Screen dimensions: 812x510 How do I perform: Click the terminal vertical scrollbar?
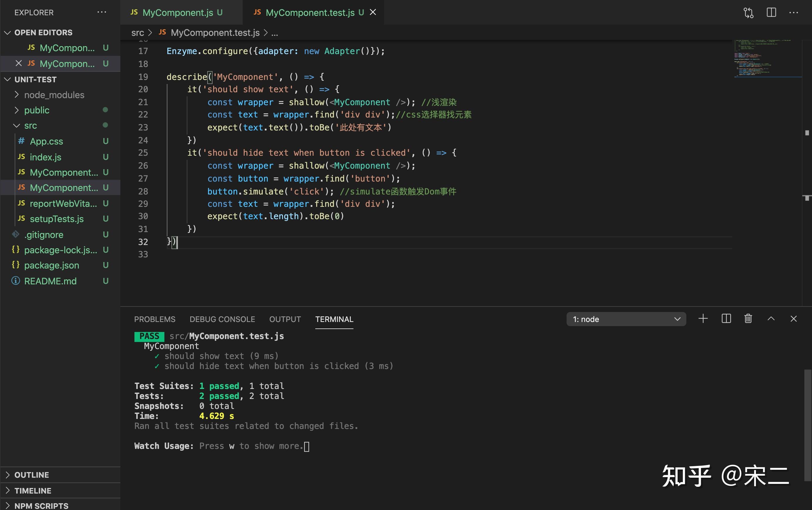tap(807, 425)
